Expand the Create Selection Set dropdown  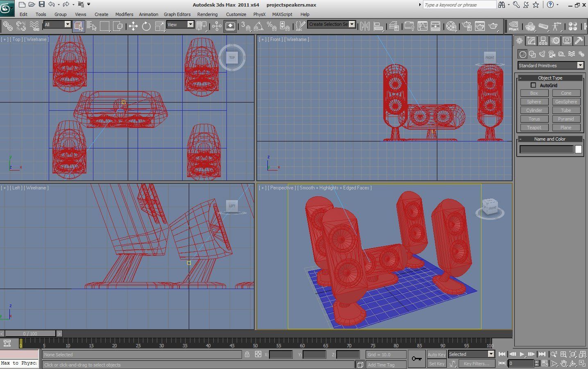coord(352,24)
